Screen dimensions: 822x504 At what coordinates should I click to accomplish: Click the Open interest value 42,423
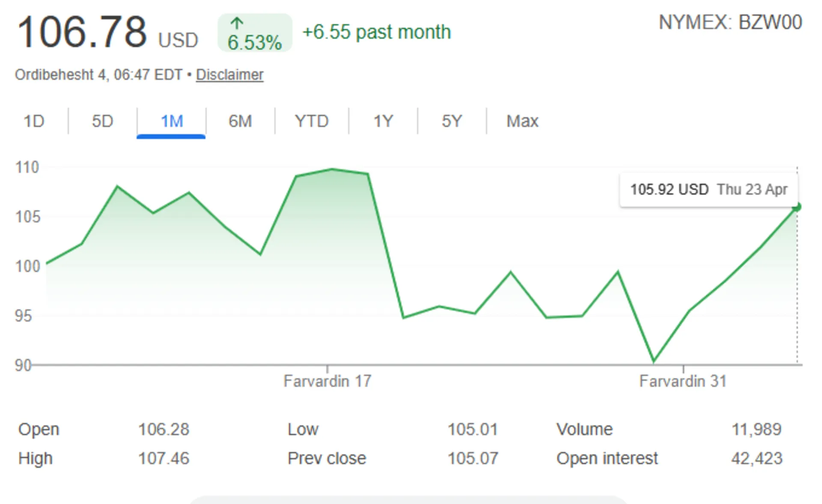756,458
